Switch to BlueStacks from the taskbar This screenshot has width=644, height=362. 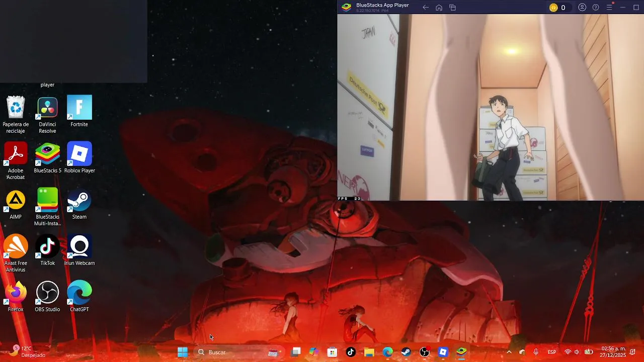461,352
